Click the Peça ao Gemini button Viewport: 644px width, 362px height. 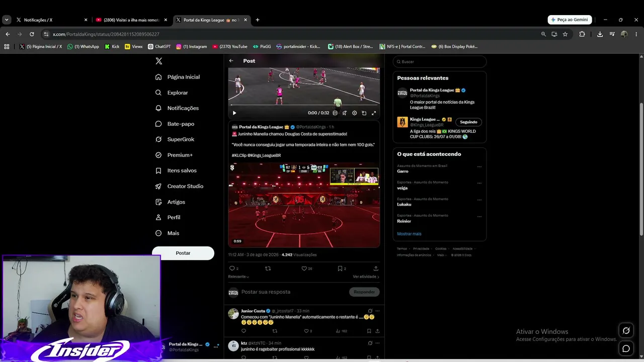click(570, 20)
